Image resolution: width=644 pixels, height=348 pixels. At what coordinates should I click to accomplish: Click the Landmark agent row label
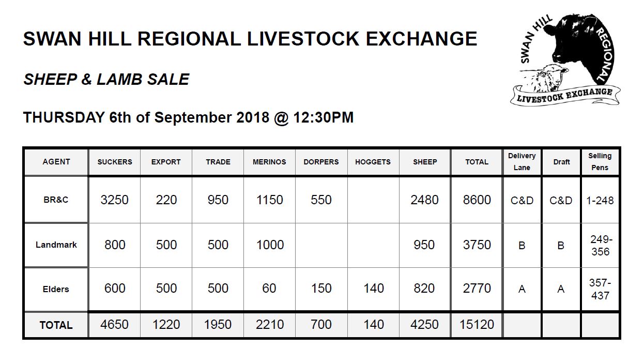tap(56, 245)
